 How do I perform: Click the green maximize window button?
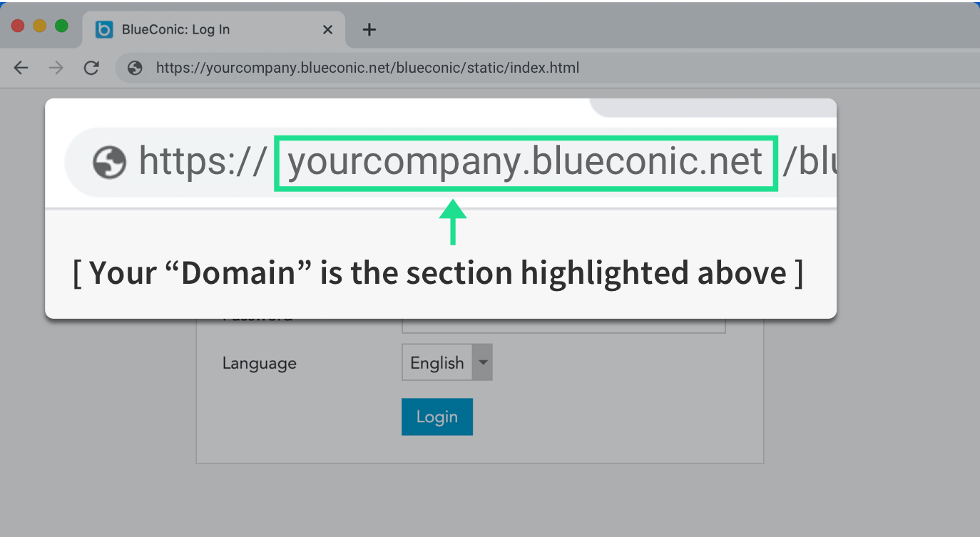(x=61, y=26)
